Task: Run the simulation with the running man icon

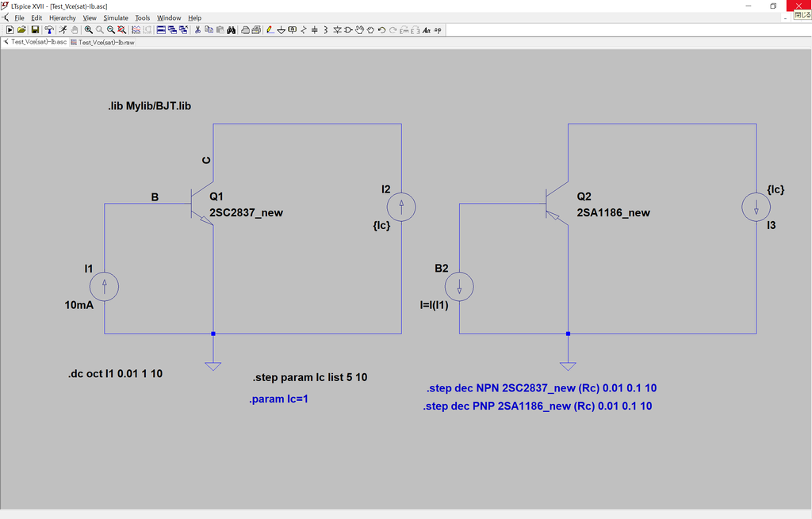Action: [63, 30]
